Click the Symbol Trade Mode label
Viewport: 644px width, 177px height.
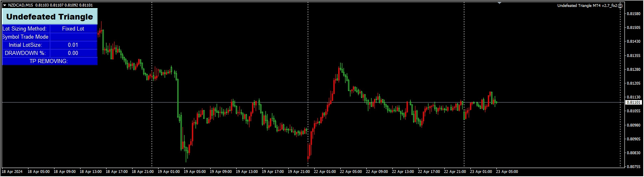coord(26,37)
